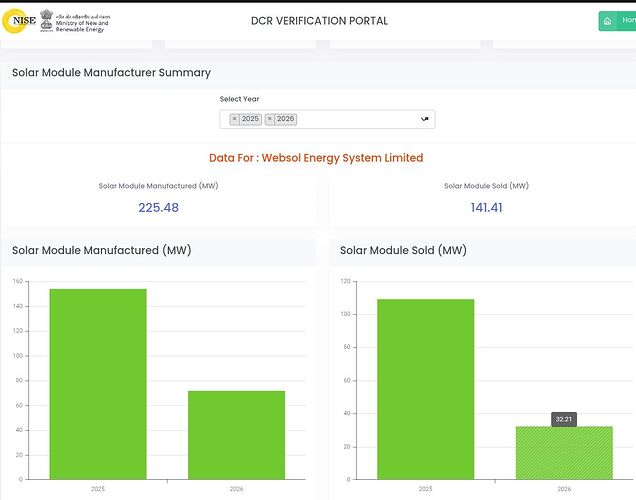
Task: Remove the 2026 year tag
Action: pyautogui.click(x=270, y=119)
